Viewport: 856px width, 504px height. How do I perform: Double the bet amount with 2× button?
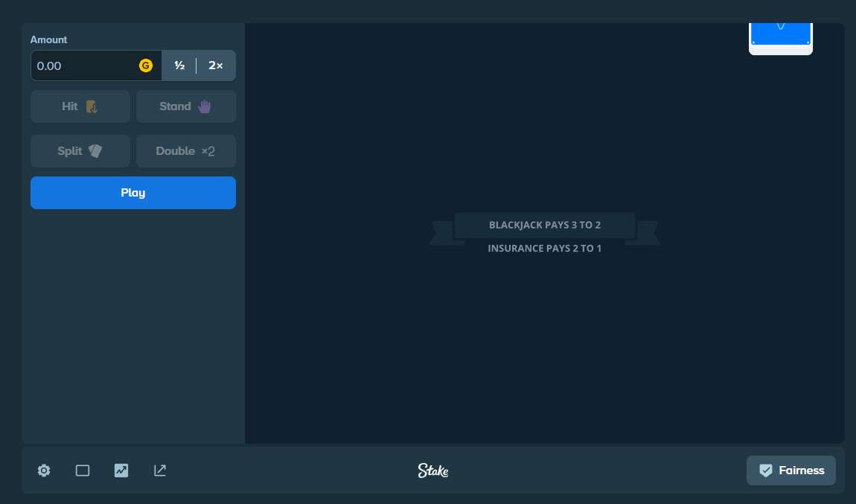(x=216, y=66)
